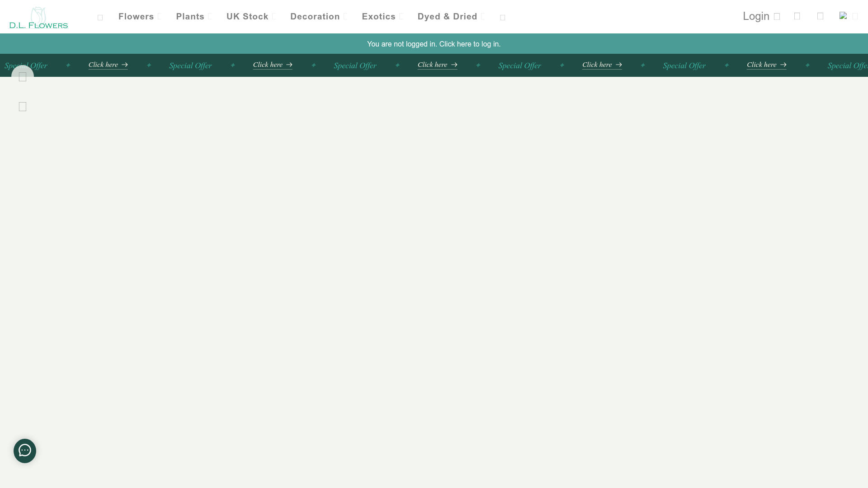
Task: Click the lower left sidebar icon
Action: (x=23, y=107)
